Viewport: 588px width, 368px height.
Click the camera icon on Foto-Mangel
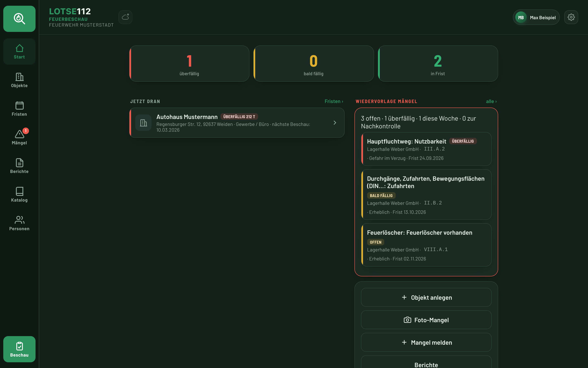coord(408,320)
